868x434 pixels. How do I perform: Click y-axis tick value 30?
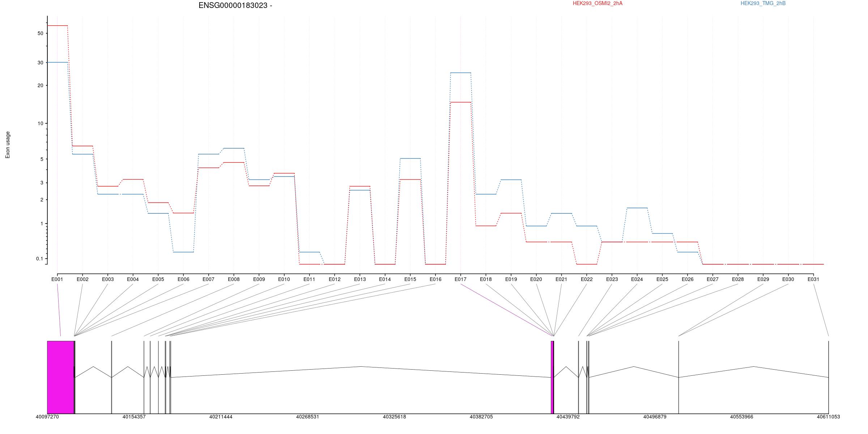pos(40,63)
